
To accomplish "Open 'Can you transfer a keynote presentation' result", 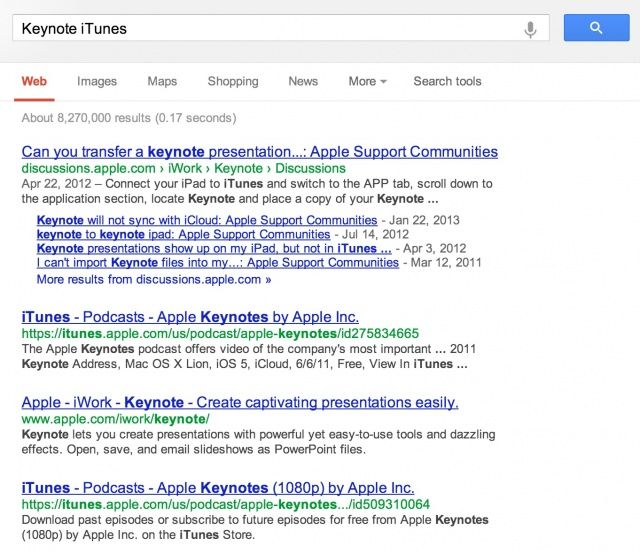I will click(x=260, y=152).
